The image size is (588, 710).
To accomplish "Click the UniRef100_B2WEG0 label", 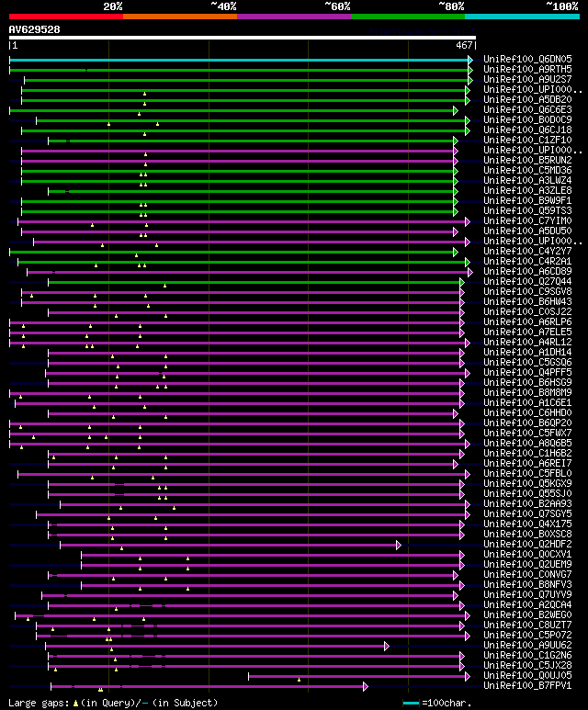I will [527, 614].
